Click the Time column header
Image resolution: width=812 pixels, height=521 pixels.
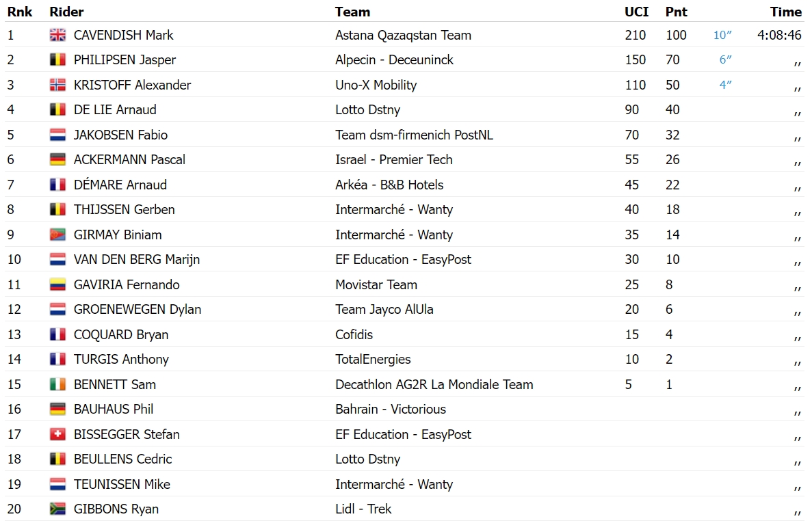pos(785,12)
